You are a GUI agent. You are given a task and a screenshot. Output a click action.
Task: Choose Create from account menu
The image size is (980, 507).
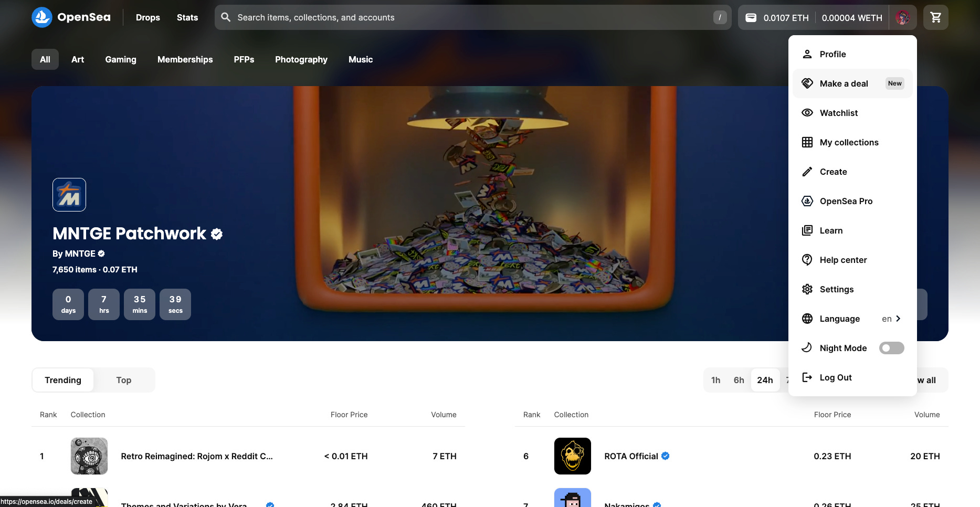pyautogui.click(x=852, y=172)
